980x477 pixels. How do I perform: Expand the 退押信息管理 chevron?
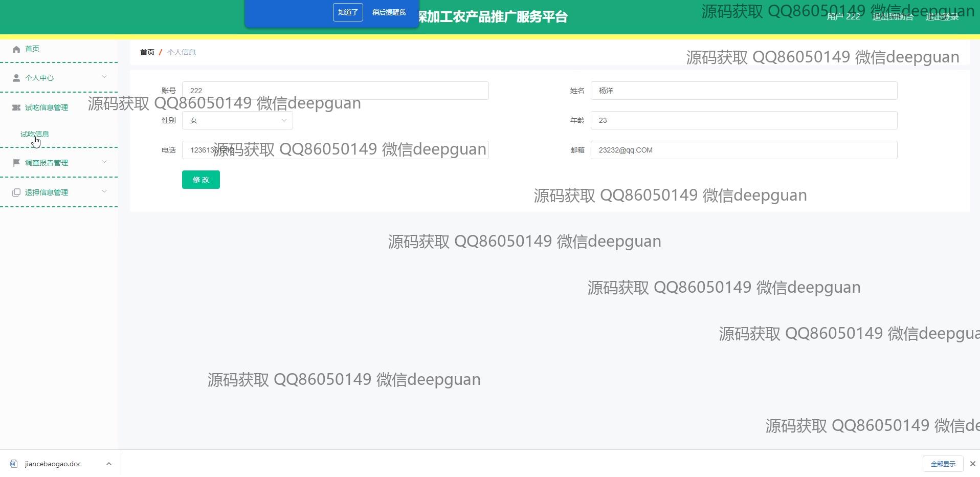tap(104, 192)
